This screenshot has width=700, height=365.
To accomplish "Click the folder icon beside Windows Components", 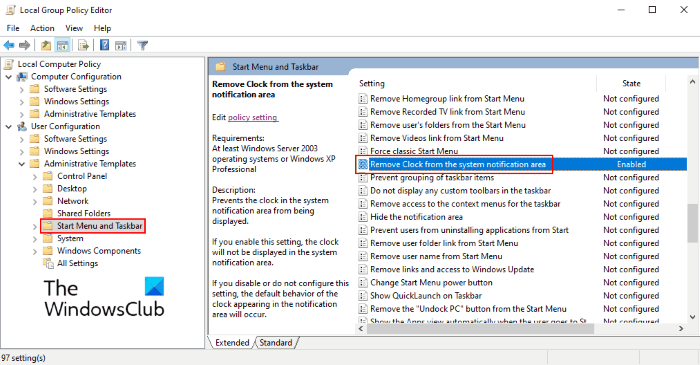I will coord(48,251).
